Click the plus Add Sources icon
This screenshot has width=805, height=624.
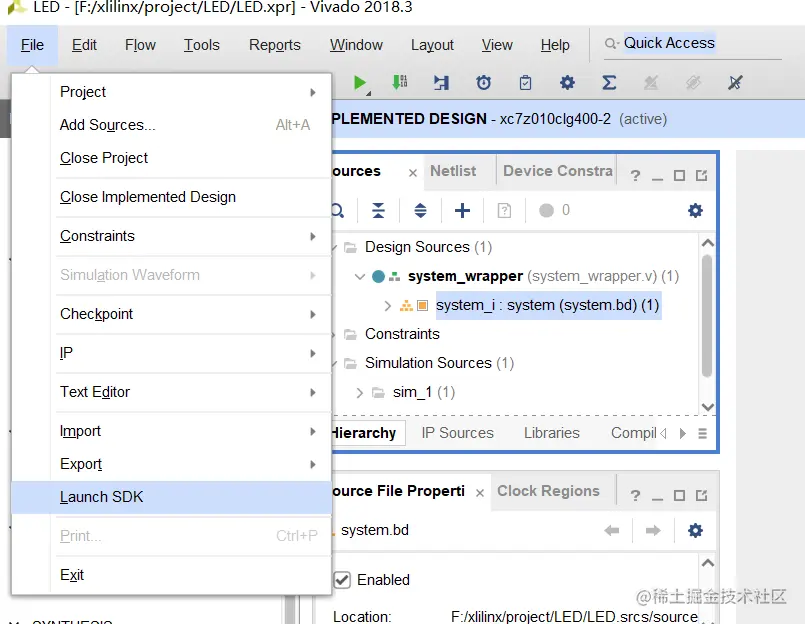(x=462, y=211)
